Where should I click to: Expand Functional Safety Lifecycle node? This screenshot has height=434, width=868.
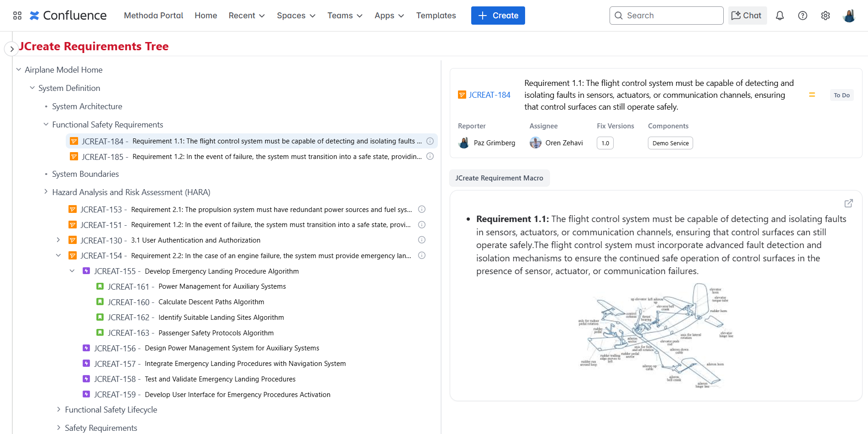click(x=58, y=409)
